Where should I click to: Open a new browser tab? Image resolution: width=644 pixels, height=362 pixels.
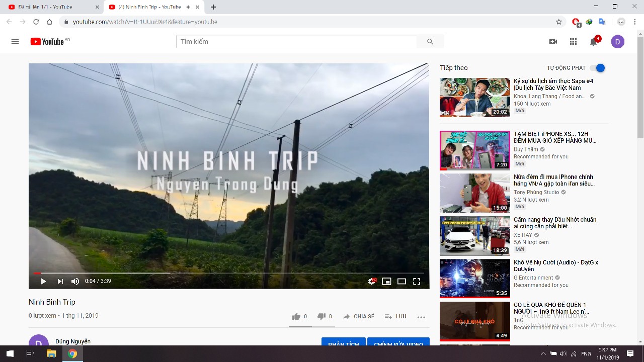pos(213,7)
